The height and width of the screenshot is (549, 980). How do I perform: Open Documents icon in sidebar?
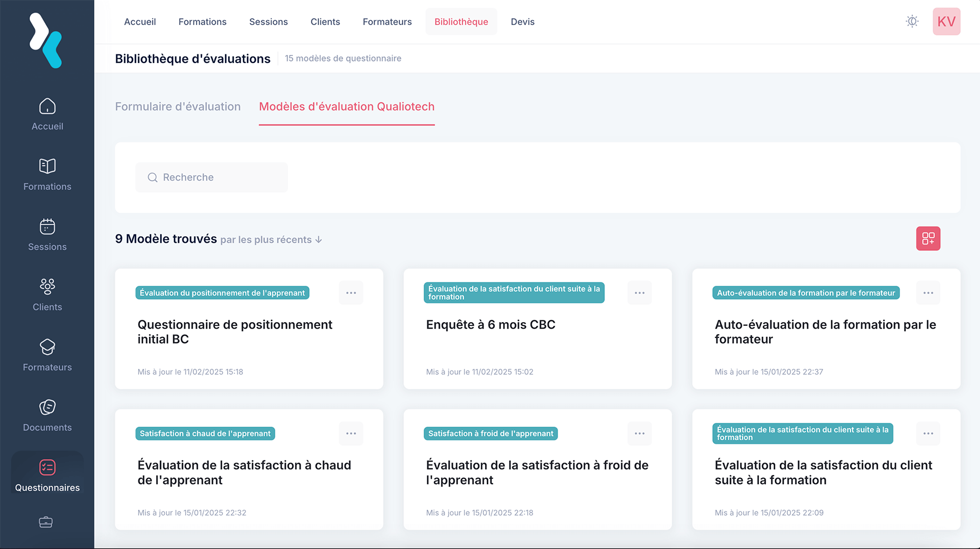point(47,408)
